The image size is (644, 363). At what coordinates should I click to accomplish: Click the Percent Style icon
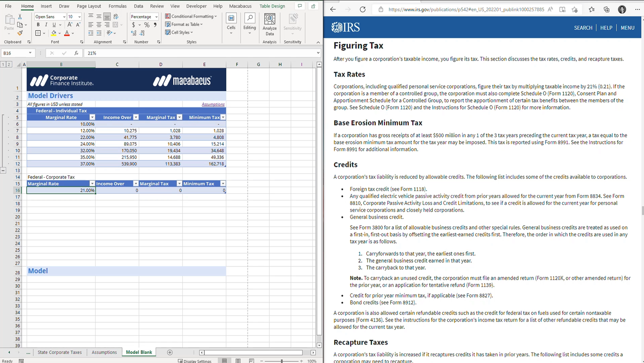coord(147,25)
